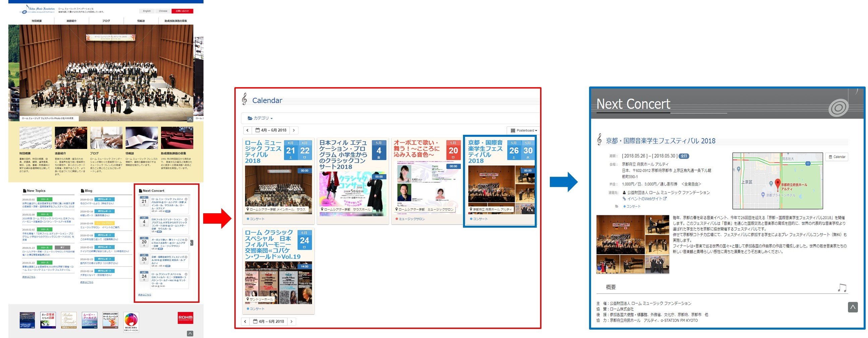
Task: Click the yellow ミュージックサロン blog tag
Action: 105,223
